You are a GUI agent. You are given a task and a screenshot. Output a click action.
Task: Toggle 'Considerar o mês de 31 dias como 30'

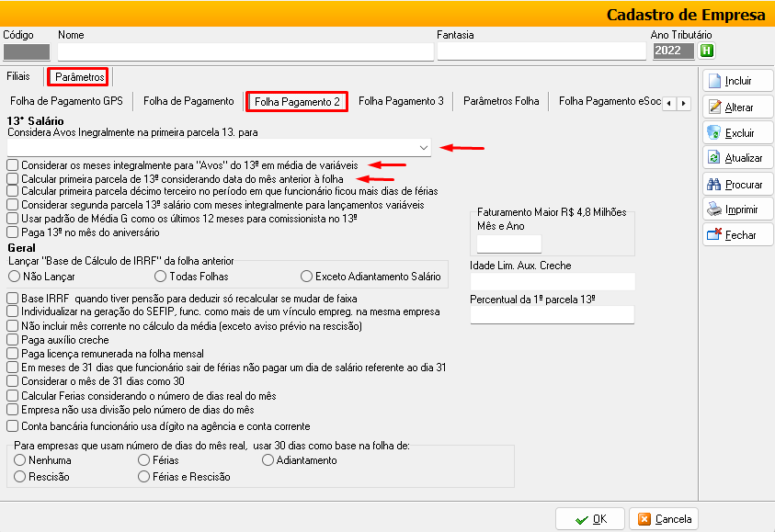pyautogui.click(x=12, y=380)
